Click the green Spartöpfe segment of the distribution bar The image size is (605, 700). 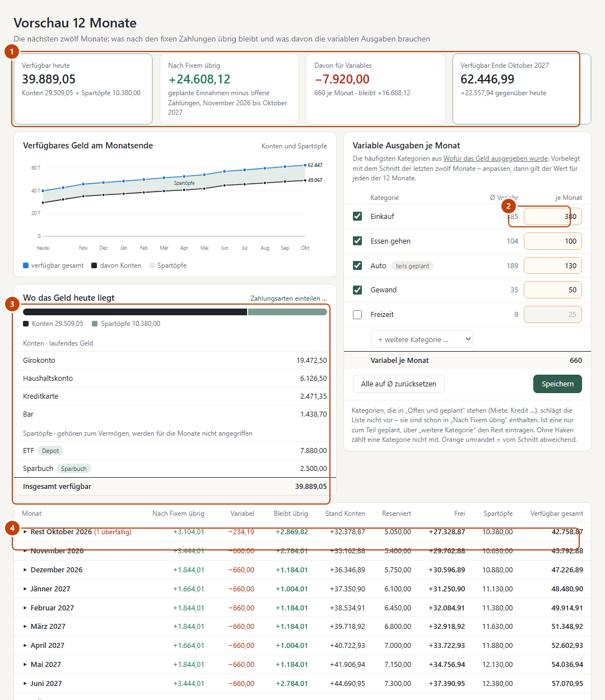[287, 312]
